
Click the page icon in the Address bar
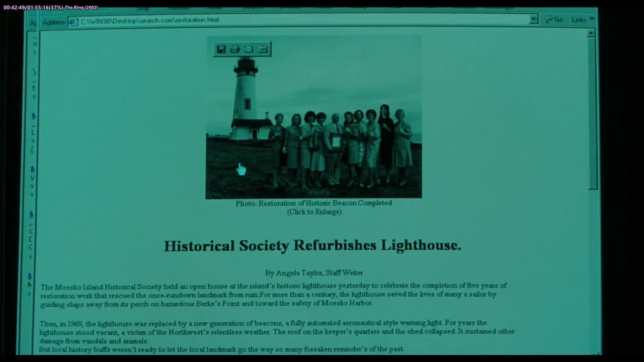[73, 21]
